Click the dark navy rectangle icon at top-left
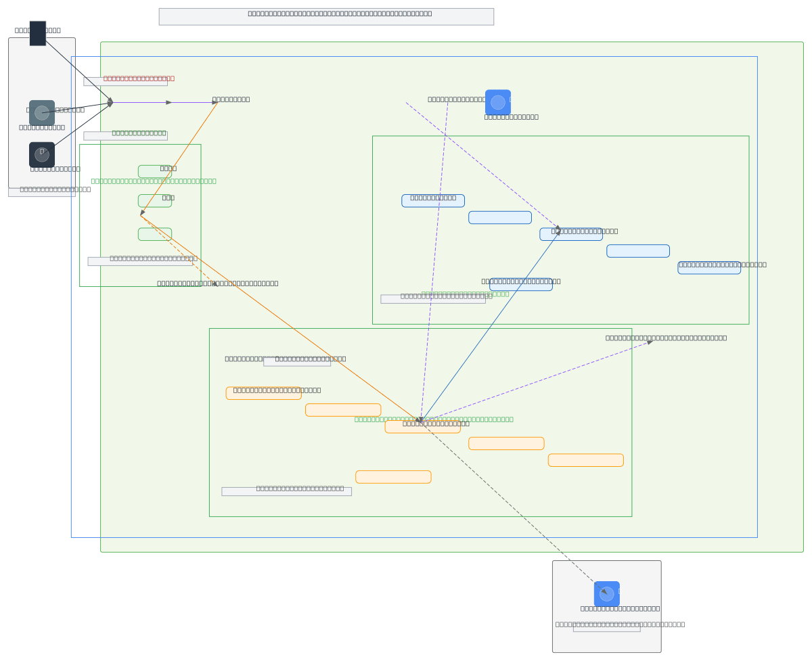The height and width of the screenshot is (661, 812). (x=38, y=33)
